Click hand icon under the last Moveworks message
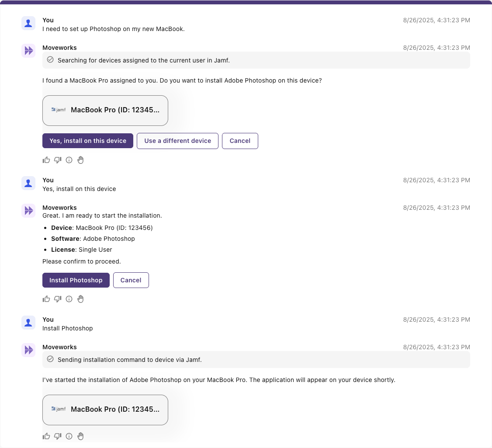Viewport: 492px width, 448px height. pos(80,436)
